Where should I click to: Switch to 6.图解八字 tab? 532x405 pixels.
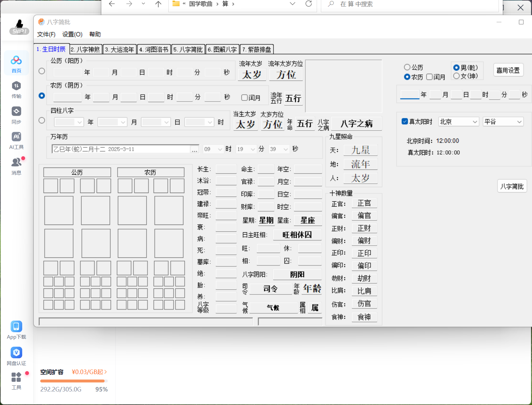click(223, 49)
